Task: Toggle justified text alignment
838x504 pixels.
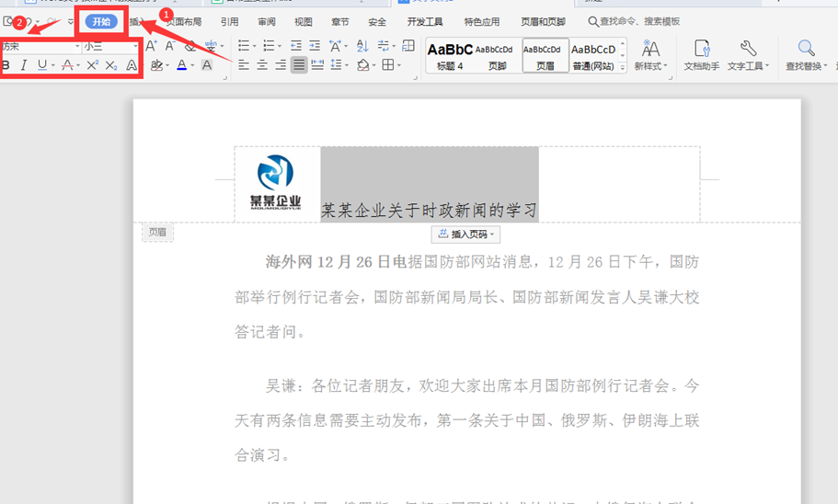Action: tap(299, 65)
